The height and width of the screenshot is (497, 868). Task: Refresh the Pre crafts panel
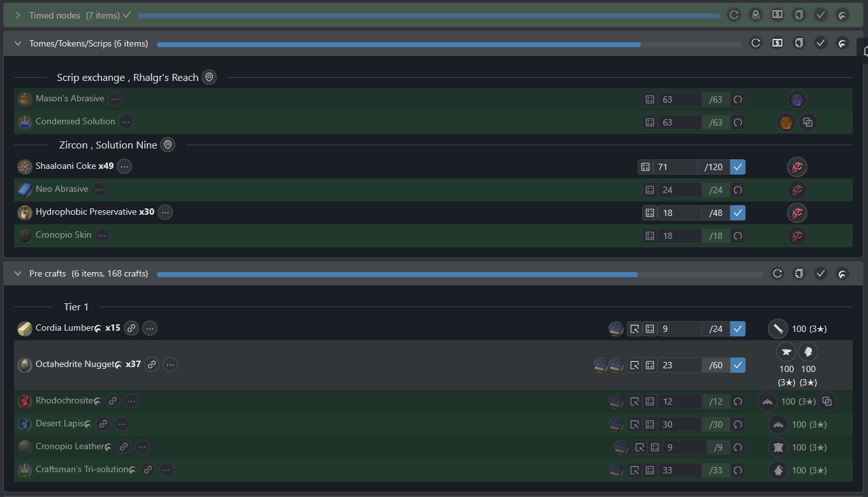[x=777, y=274]
